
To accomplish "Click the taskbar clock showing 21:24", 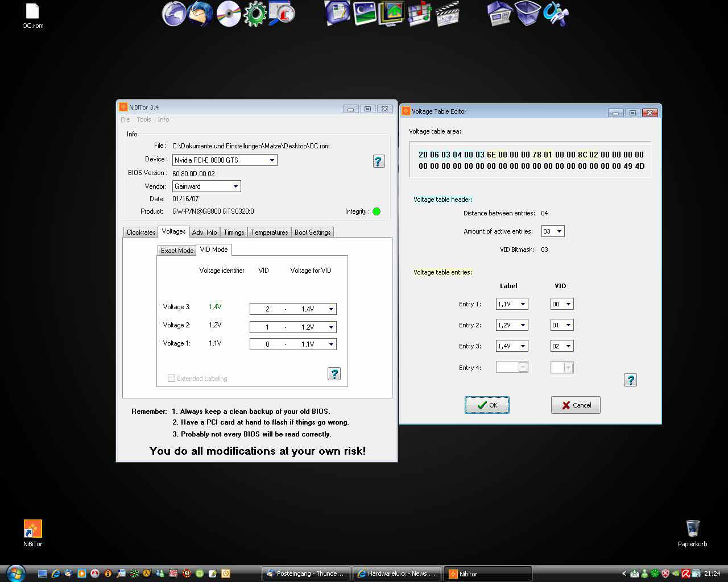I will coord(712,573).
